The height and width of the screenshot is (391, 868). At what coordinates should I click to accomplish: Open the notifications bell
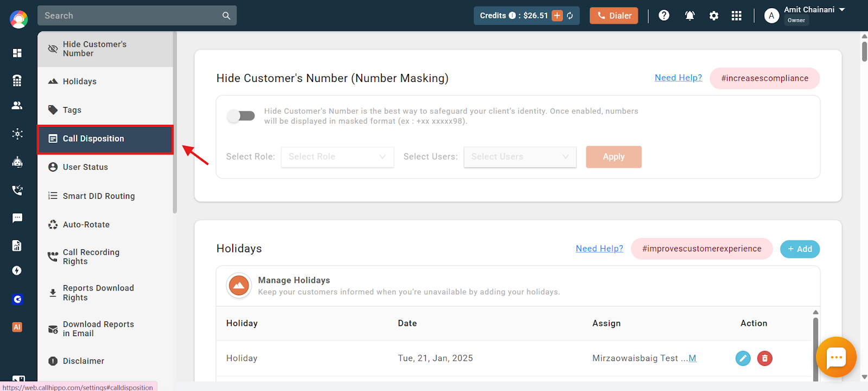(x=690, y=16)
